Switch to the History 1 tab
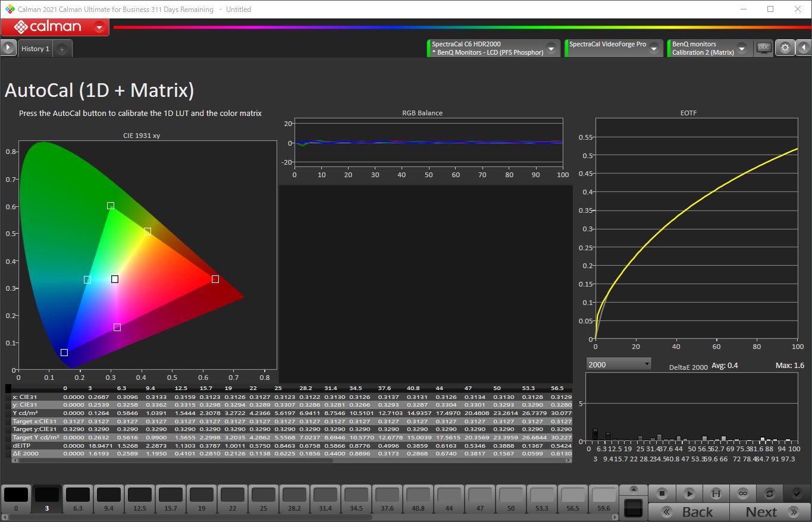This screenshot has height=522, width=812. (x=35, y=49)
